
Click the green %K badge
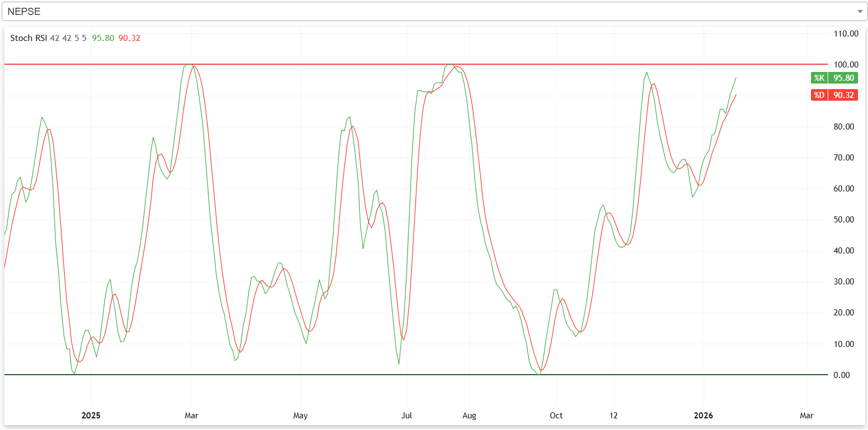(x=819, y=78)
